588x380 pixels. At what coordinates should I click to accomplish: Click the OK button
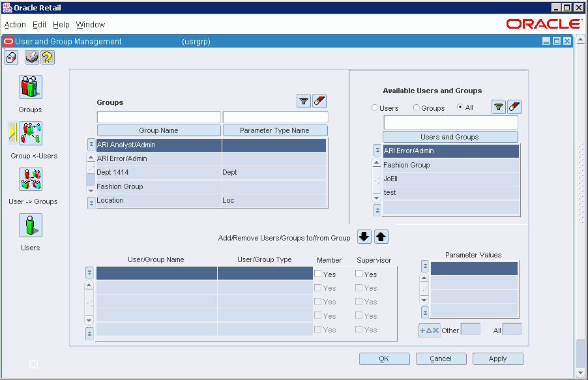click(x=385, y=358)
